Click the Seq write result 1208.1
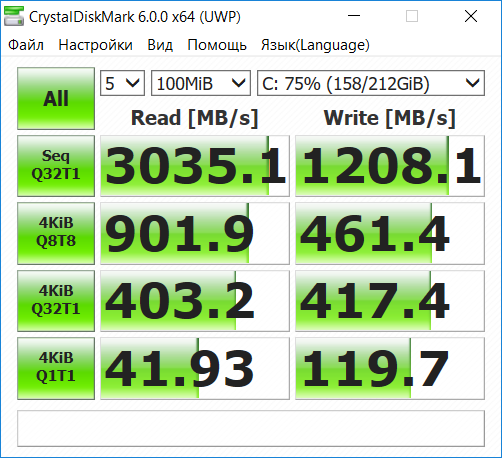Viewport: 502px width, 458px height. click(x=390, y=166)
